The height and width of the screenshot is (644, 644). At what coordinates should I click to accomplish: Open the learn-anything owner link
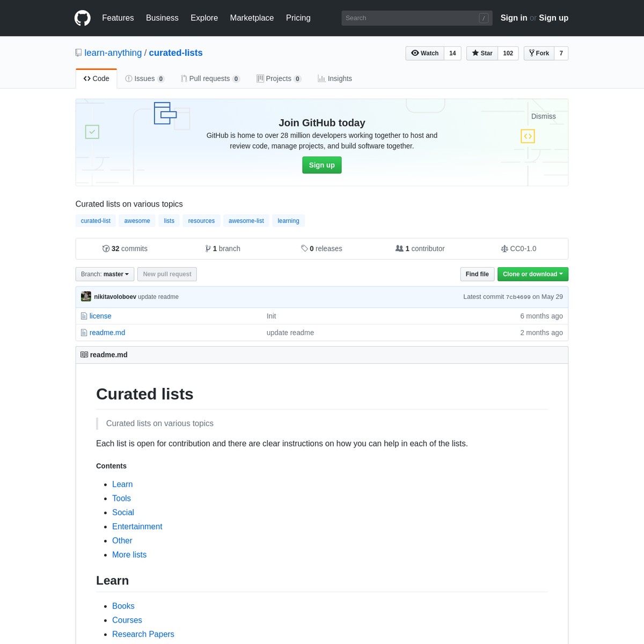(x=113, y=53)
